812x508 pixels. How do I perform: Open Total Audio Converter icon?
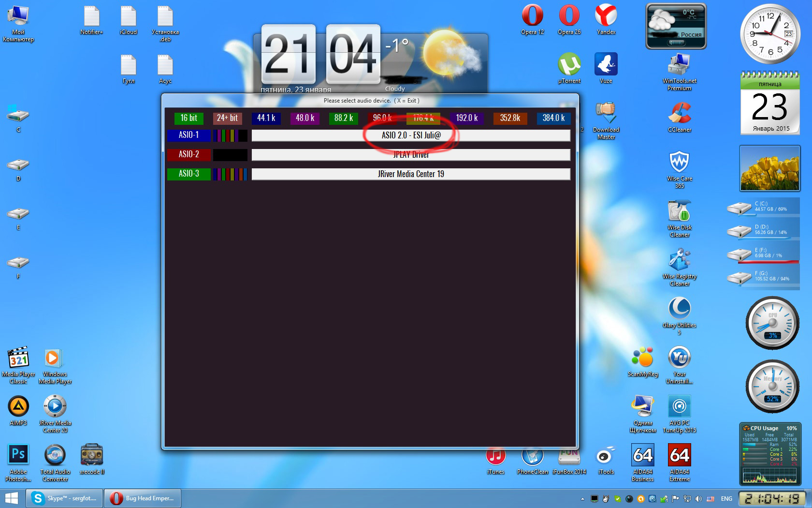click(55, 463)
